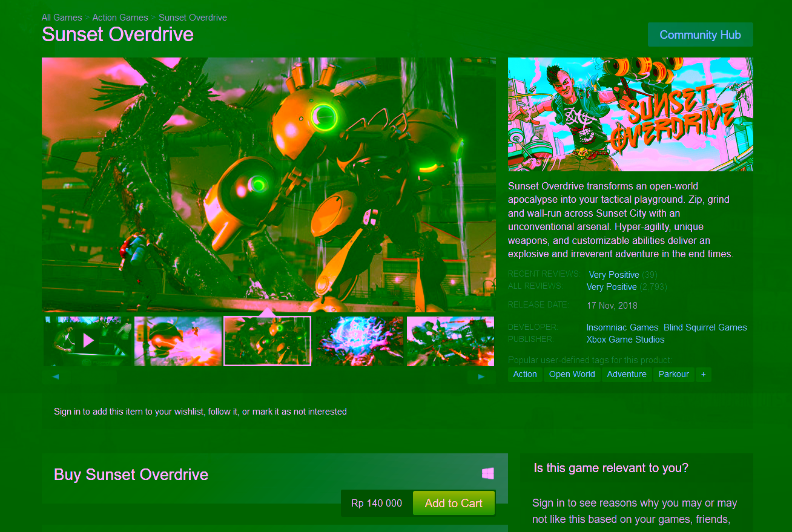Click Sign in link for wishlist
792x532 pixels.
click(x=67, y=412)
